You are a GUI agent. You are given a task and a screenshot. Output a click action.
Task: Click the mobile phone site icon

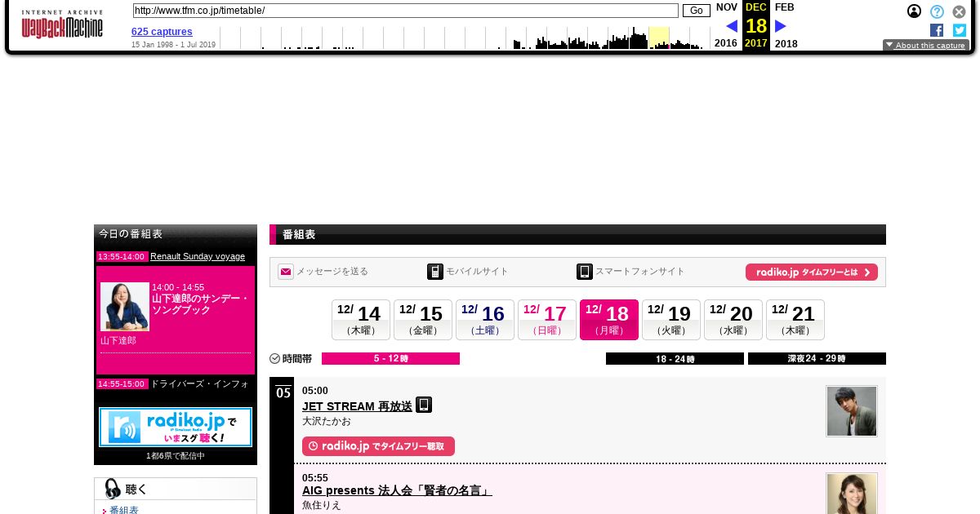pos(435,272)
